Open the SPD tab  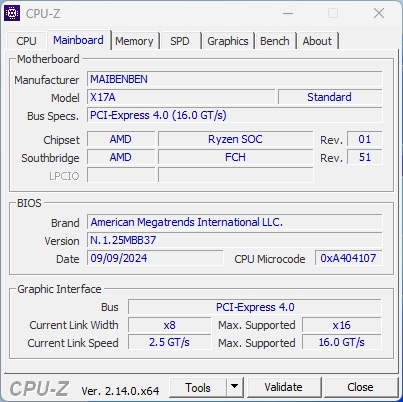click(x=180, y=41)
